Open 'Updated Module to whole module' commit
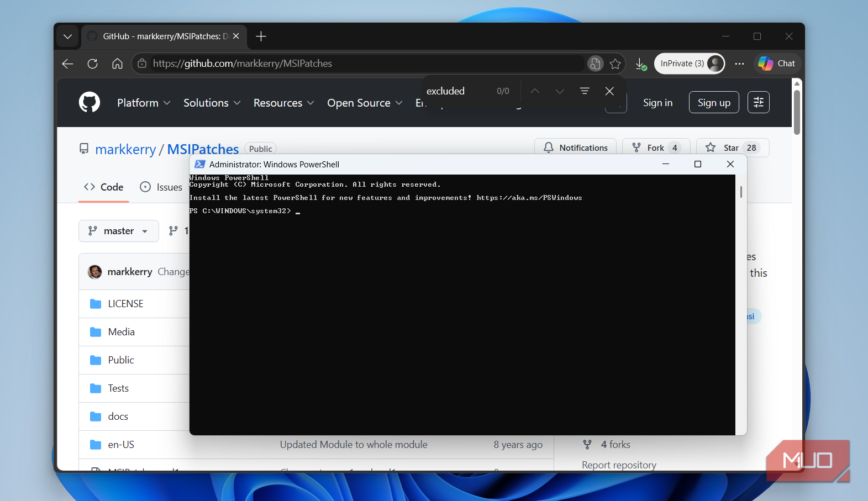Viewport: 868px width, 501px height. click(x=354, y=445)
